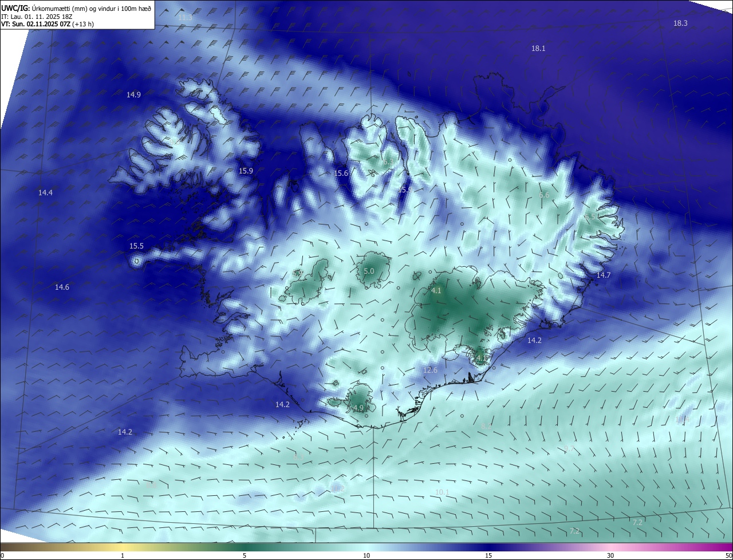Click the 12.6 value label
The height and width of the screenshot is (560, 733).
pyautogui.click(x=430, y=370)
